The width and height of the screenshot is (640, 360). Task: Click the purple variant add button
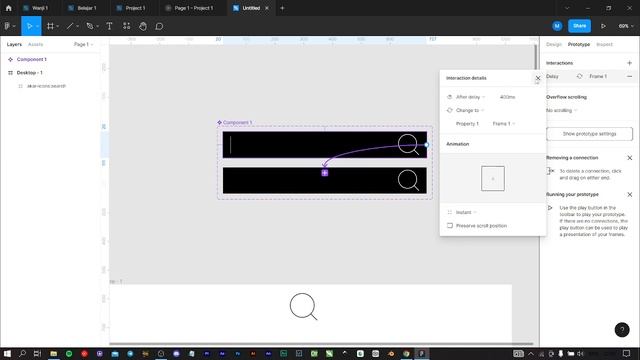point(324,173)
